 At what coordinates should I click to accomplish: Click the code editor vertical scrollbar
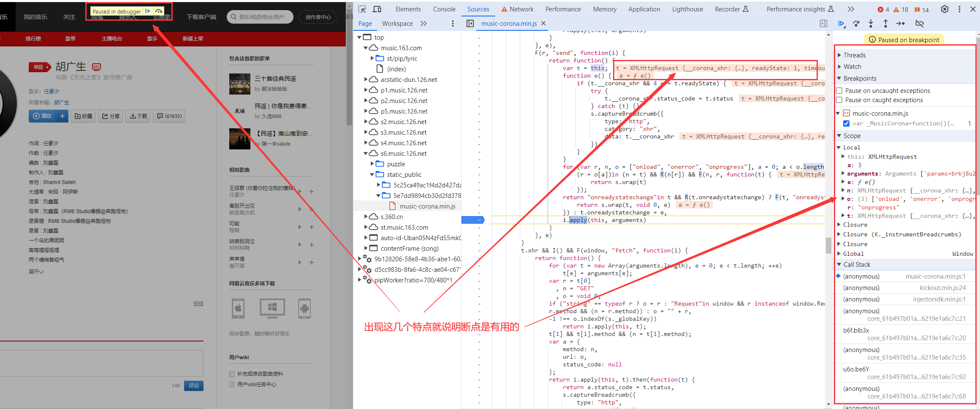(x=828, y=245)
